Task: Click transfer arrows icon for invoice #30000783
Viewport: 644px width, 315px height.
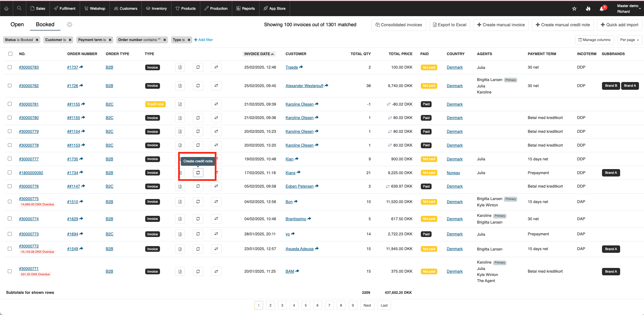Action: 216,67
